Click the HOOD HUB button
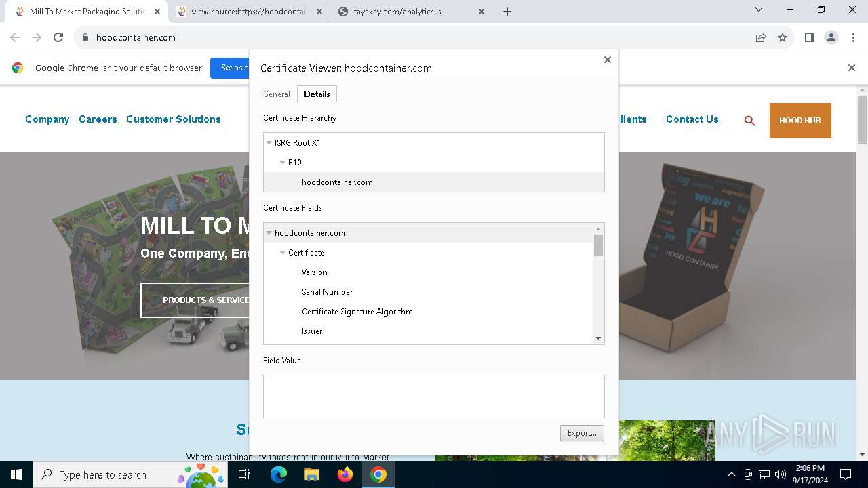The image size is (868, 488). [x=800, y=121]
